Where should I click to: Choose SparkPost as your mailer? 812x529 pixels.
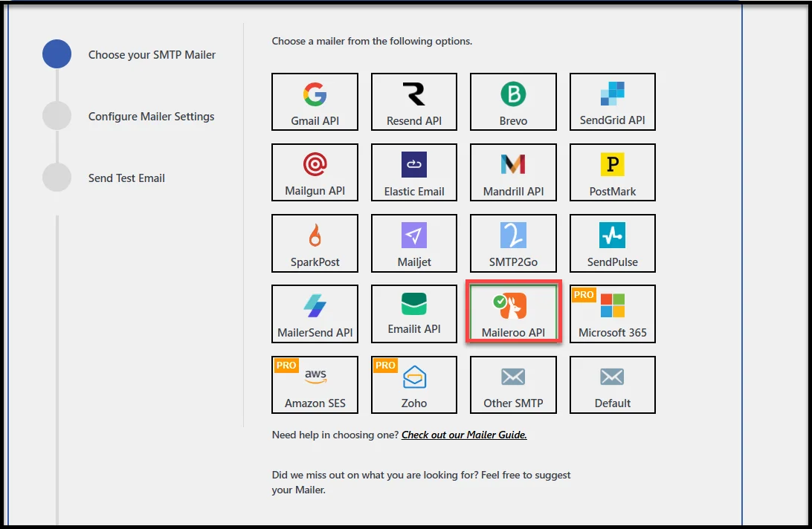(x=315, y=243)
